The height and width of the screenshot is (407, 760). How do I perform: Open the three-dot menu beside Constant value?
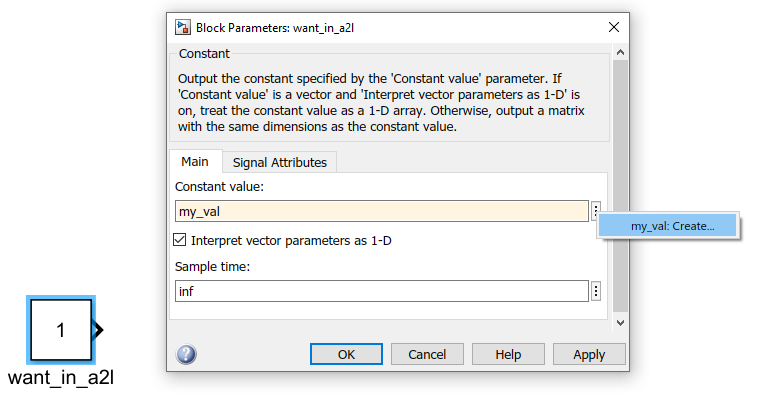[x=596, y=210]
